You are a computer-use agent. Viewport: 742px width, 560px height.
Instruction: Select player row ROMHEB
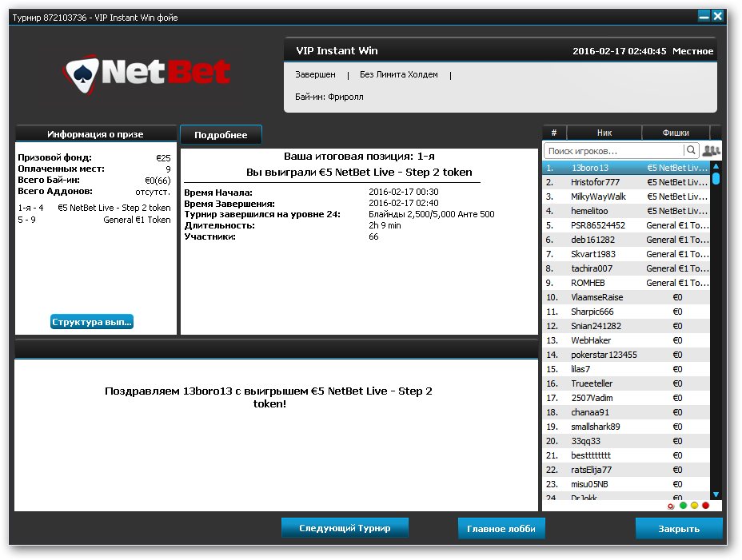coord(626,283)
